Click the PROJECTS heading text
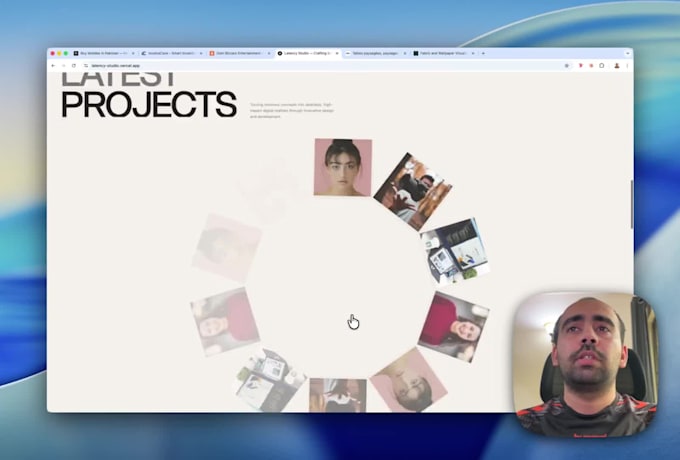680x460 pixels. (149, 104)
